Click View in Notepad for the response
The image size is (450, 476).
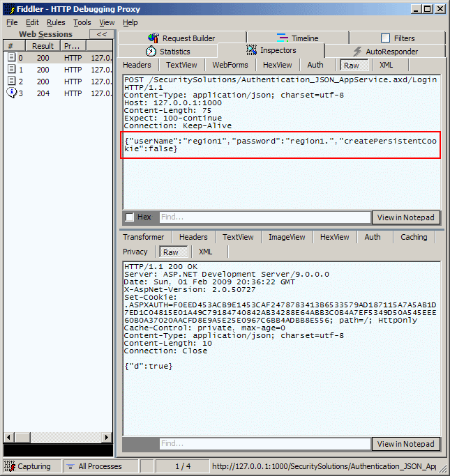406,444
